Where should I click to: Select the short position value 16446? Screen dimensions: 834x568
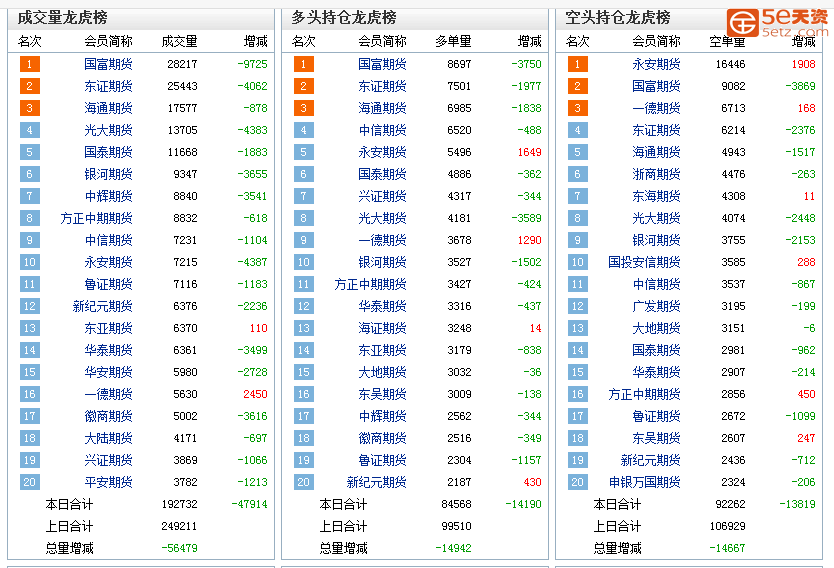tap(730, 64)
